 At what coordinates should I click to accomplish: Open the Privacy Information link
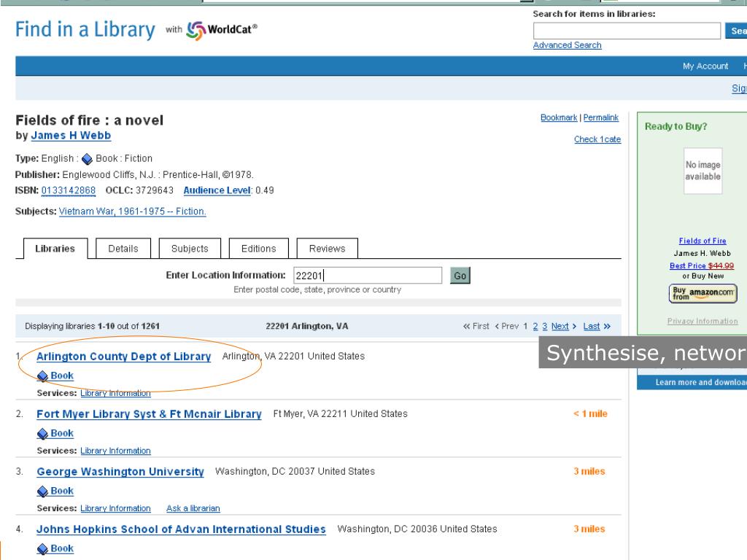pyautogui.click(x=703, y=322)
